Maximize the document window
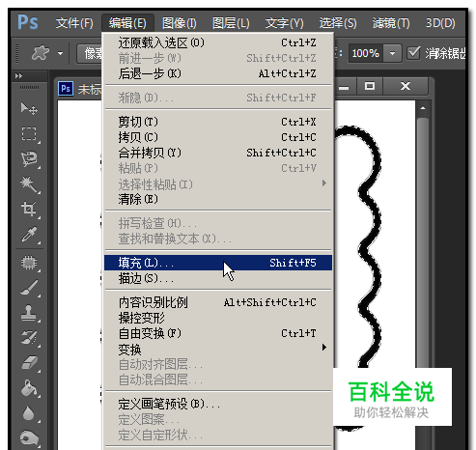This screenshot has height=450, width=476. point(370,86)
